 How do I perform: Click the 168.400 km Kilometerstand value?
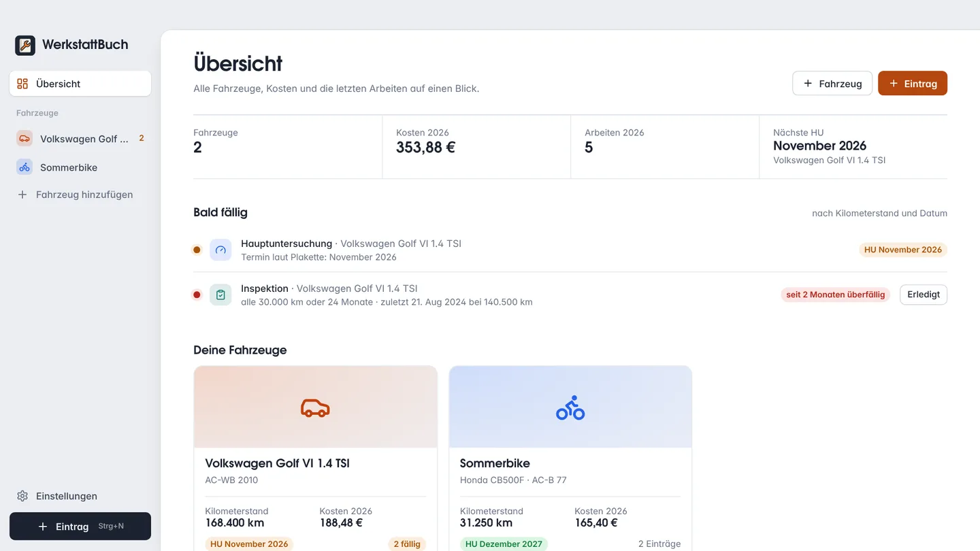[x=235, y=522]
